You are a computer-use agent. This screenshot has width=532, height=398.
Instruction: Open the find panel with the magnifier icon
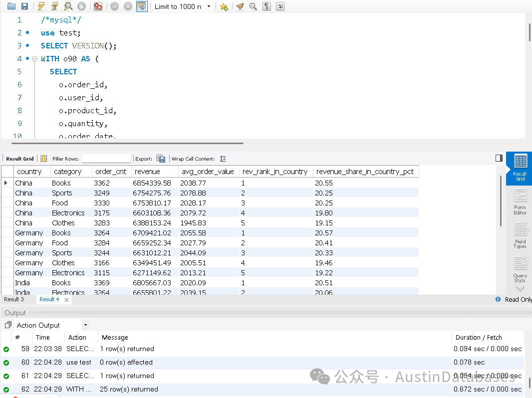[253, 6]
